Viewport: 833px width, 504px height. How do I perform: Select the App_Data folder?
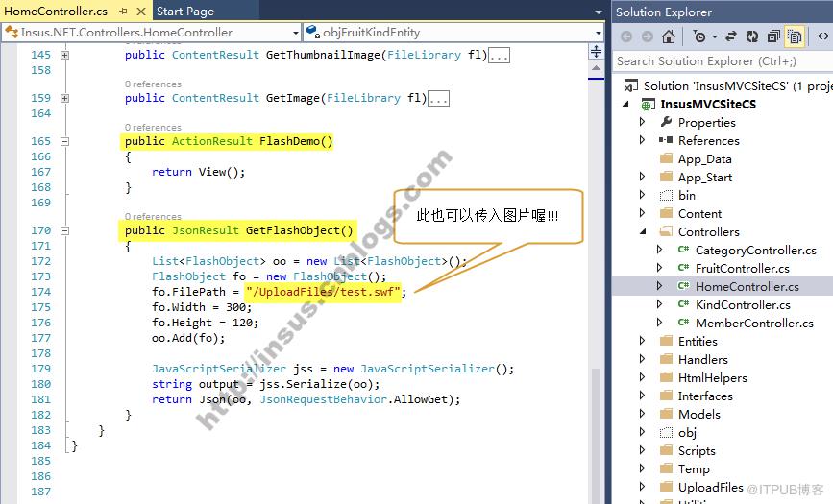tap(704, 159)
